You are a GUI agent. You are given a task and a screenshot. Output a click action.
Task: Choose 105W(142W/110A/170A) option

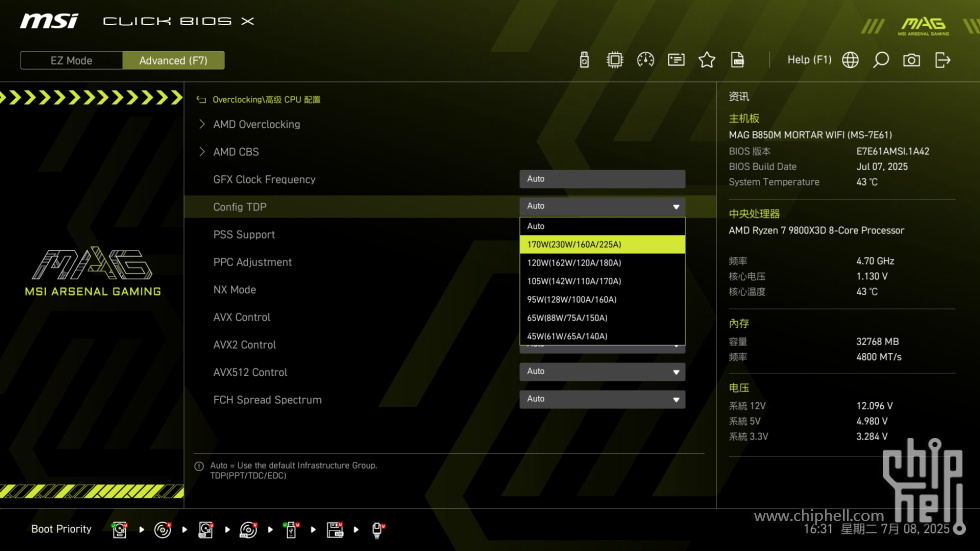(x=602, y=281)
